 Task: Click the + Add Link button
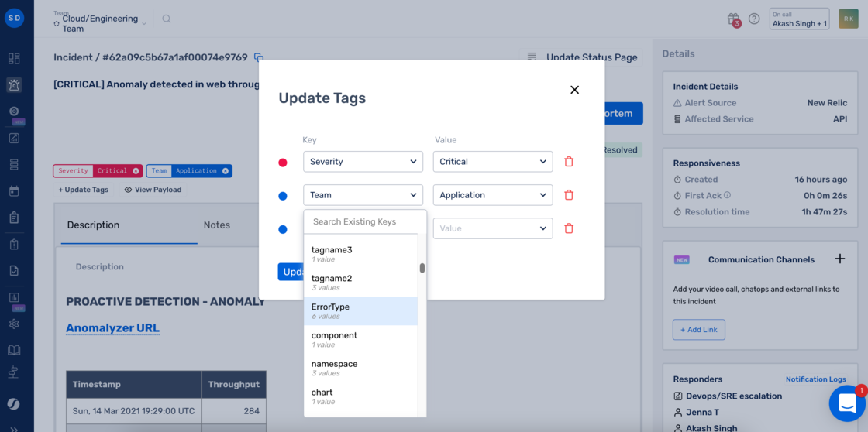coord(698,329)
